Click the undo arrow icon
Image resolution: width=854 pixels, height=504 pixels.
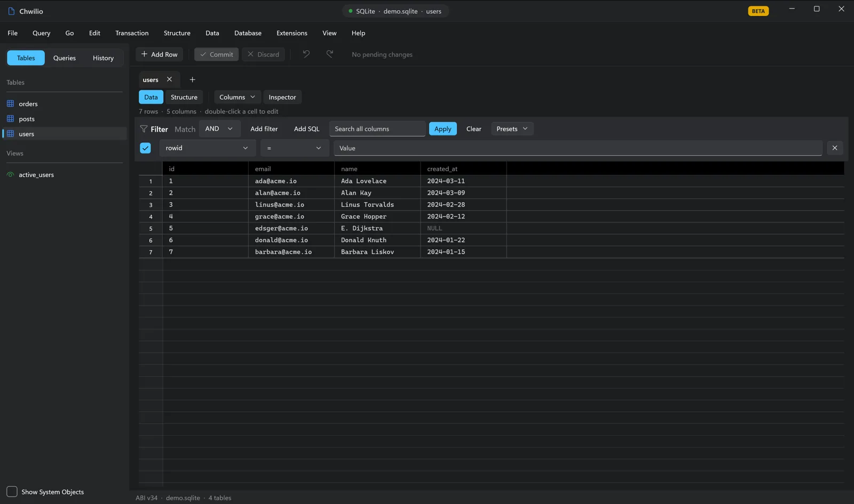[306, 54]
